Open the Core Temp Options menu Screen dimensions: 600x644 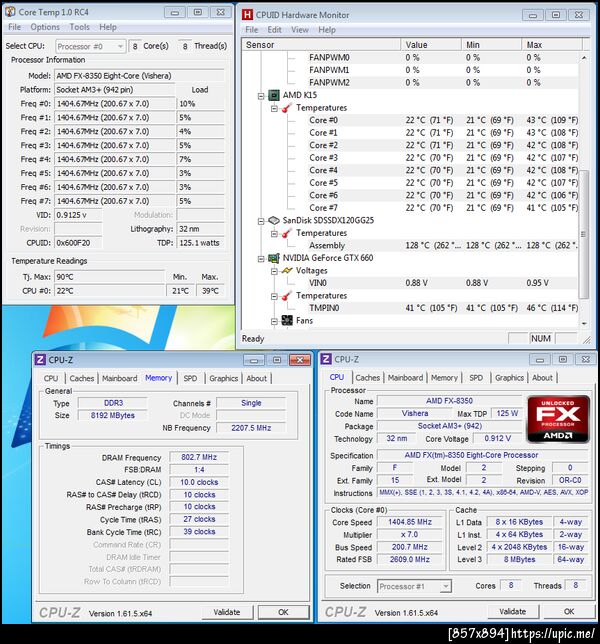[45, 27]
